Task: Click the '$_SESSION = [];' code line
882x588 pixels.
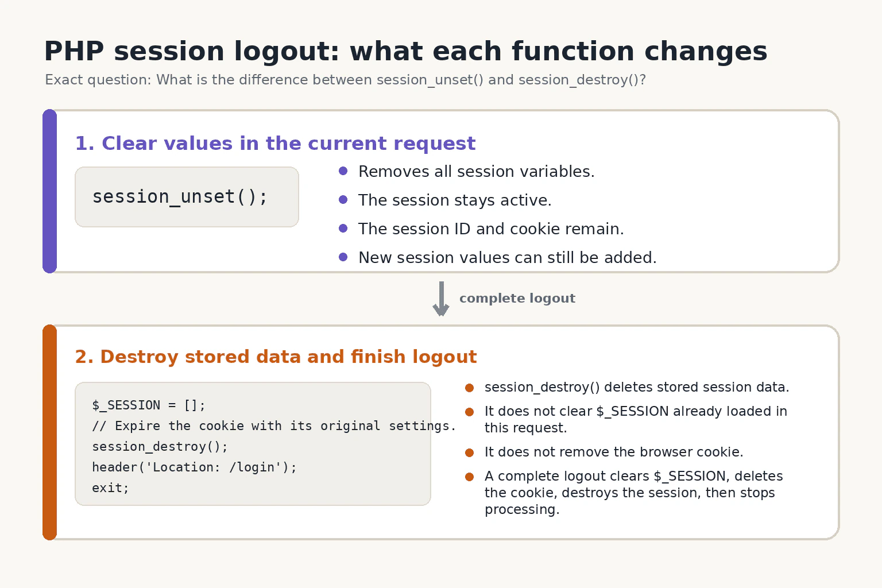Action: (x=149, y=405)
